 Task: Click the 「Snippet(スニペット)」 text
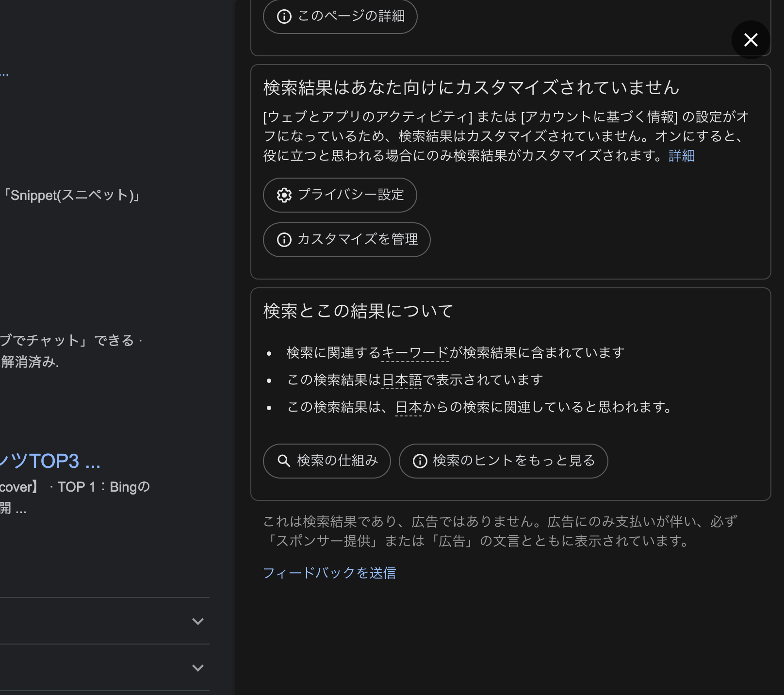71,195
